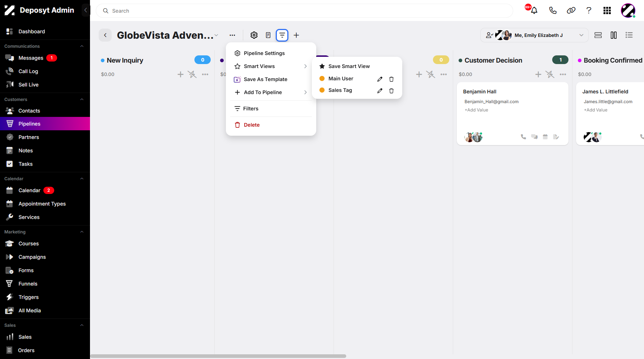Click the phone dialer icon in top bar
This screenshot has width=644, height=359.
click(x=553, y=10)
